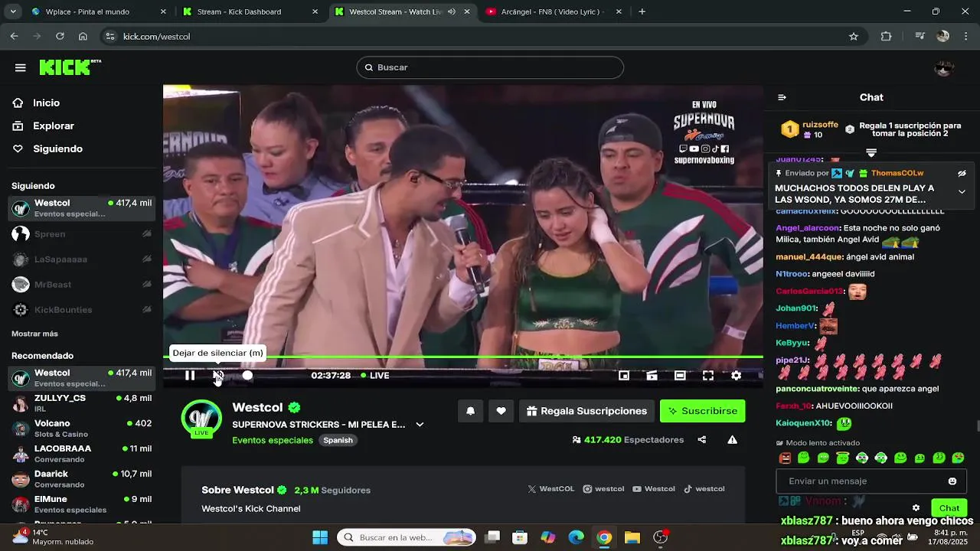
Task: Open emoji picker in chat input
Action: (x=952, y=481)
